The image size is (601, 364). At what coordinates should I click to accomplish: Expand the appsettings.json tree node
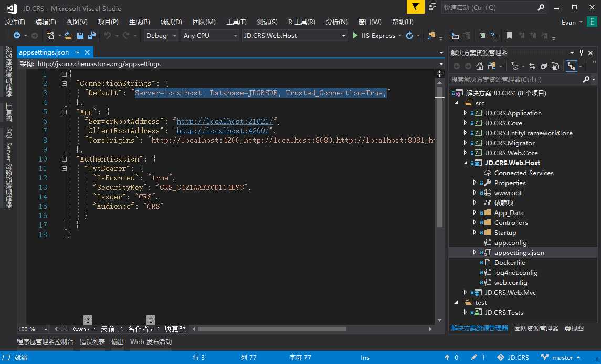tap(475, 252)
